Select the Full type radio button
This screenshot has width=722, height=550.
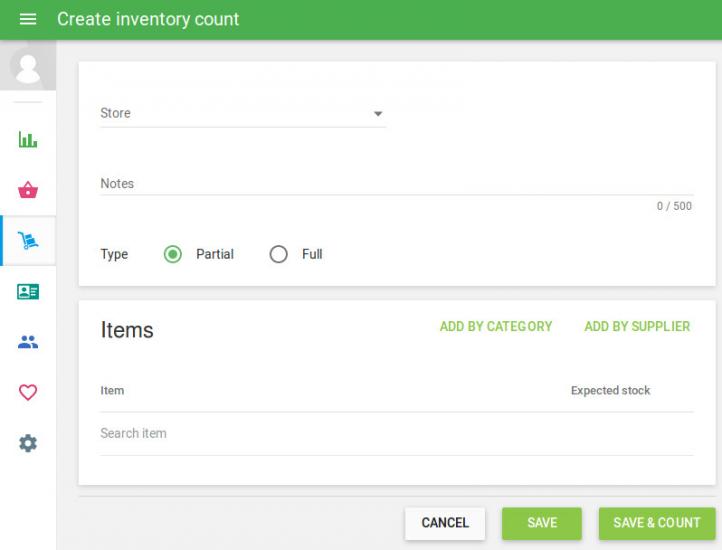279,254
